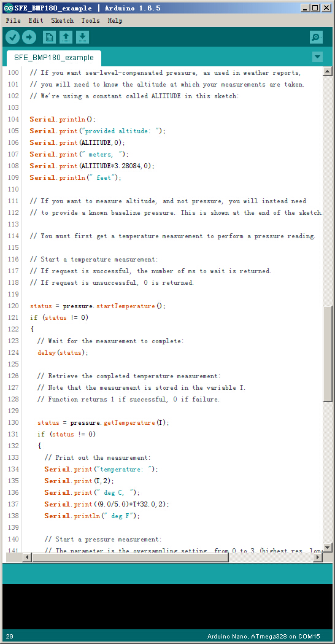
Task: Minimize the Arduino window
Action: coord(305,8)
